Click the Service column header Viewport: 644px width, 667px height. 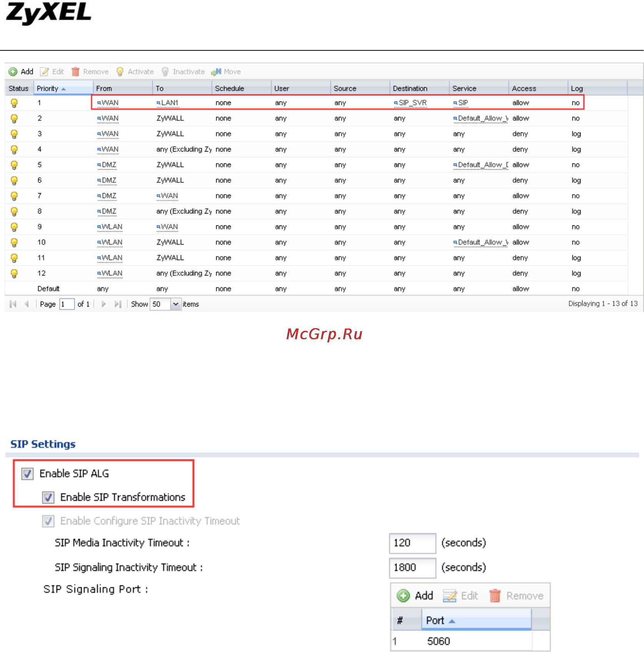[479, 88]
